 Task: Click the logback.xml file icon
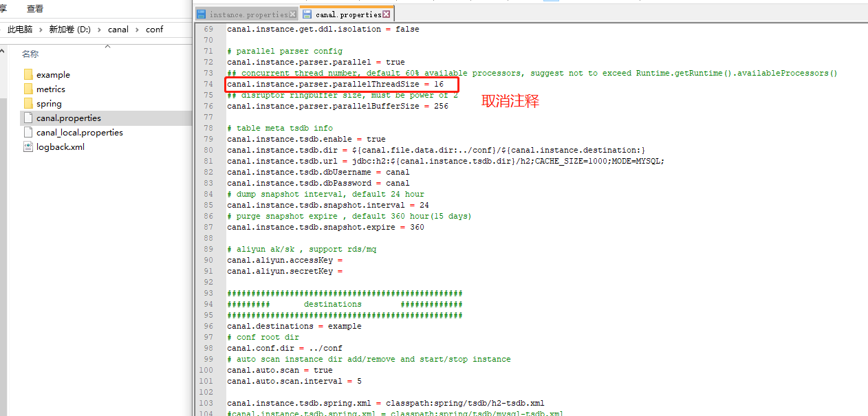(28, 146)
